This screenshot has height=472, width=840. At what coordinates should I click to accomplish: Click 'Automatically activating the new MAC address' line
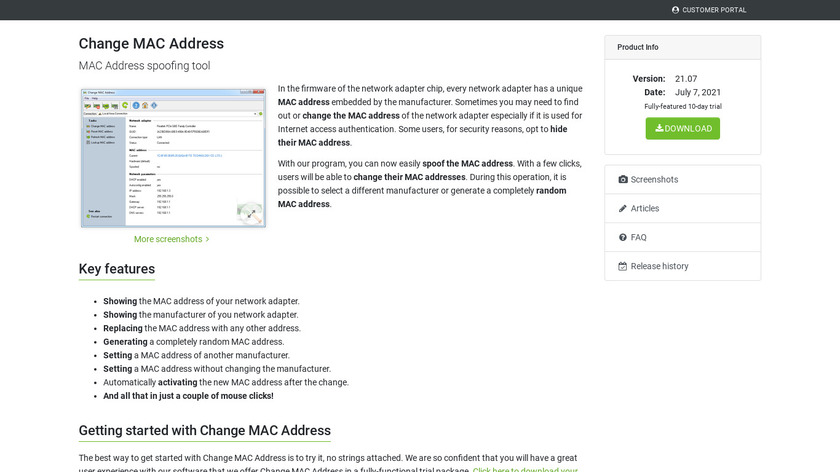pyautogui.click(x=226, y=383)
